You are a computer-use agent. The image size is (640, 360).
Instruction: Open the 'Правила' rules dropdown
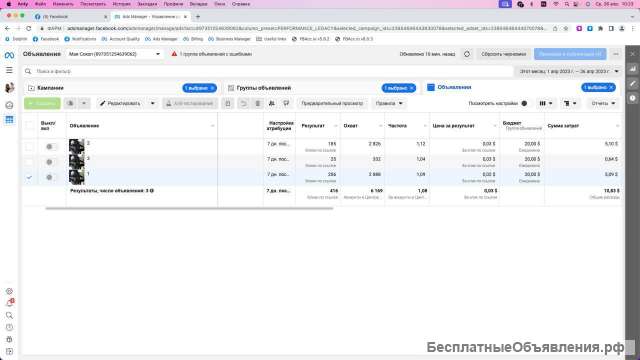389,103
